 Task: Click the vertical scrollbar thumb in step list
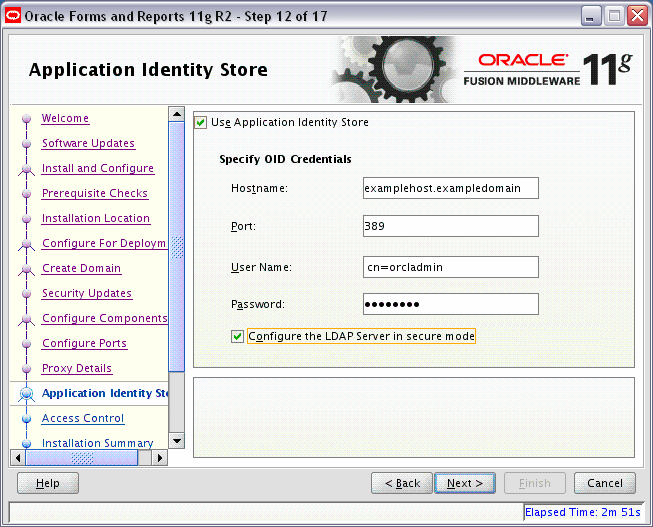(x=177, y=246)
